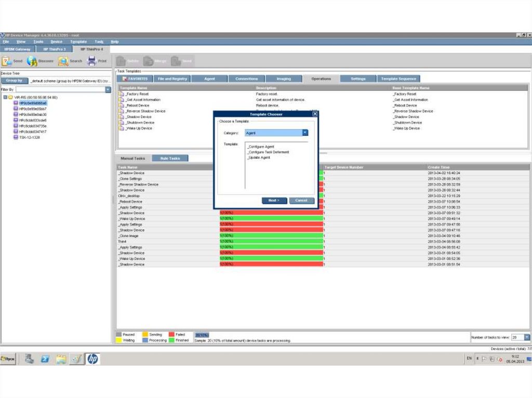Select device HP9c8e99e05bb7 icon in tree
This screenshot has height=398, width=532.
(x=16, y=109)
